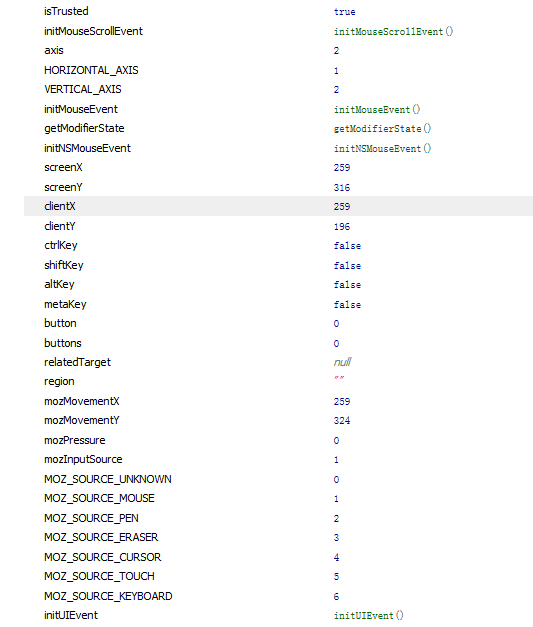Select the MOZ_SOURCE_KEYBOARD constant name
Viewport: 533px width, 627px height.
pyautogui.click(x=108, y=596)
